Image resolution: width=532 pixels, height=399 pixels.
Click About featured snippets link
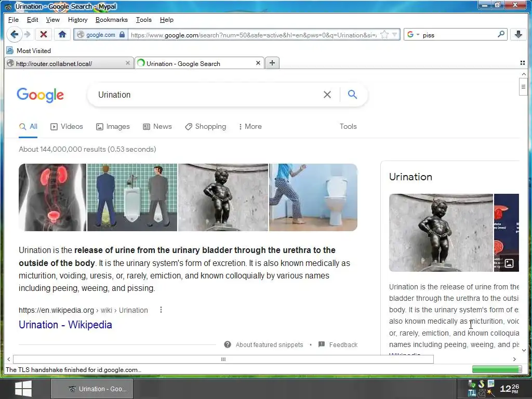tap(270, 345)
